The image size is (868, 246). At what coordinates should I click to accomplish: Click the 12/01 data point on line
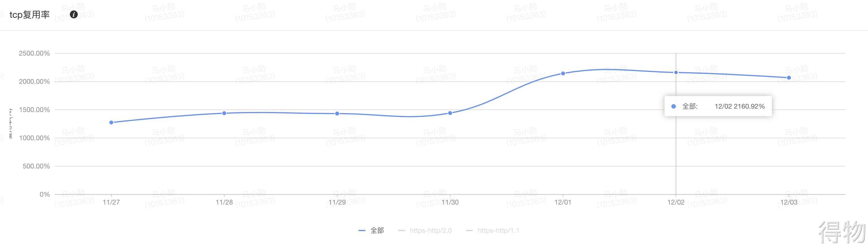563,73
